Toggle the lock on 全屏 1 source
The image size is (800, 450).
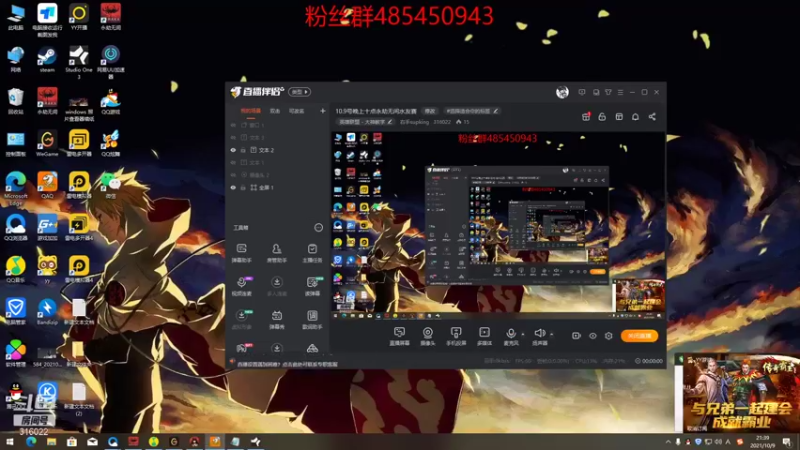(x=243, y=187)
